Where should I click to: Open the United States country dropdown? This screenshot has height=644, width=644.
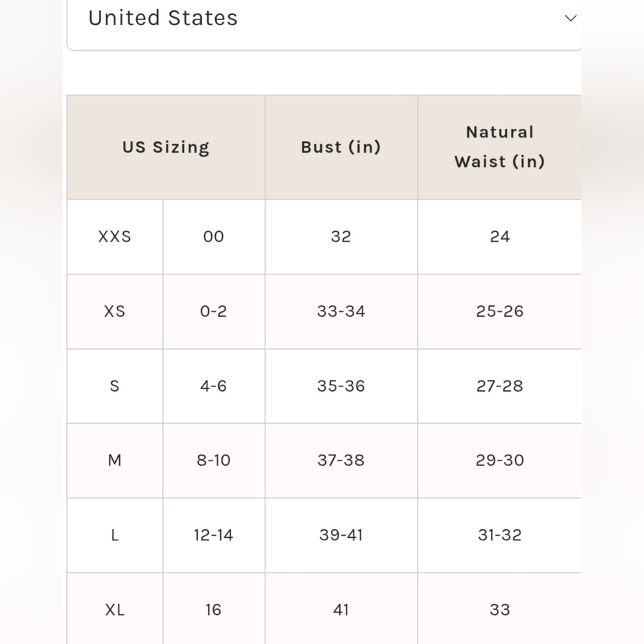[x=324, y=19]
